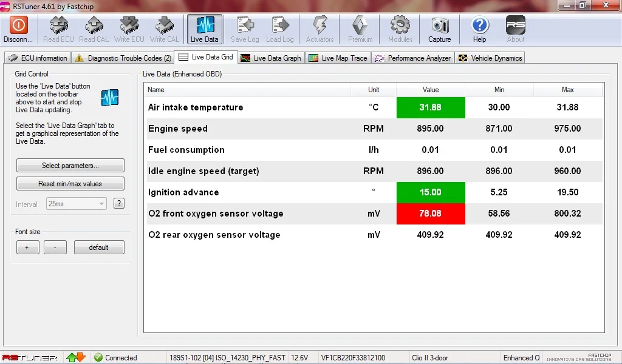Click engine speed max 975.00
This screenshot has height=364, width=622.
[568, 129]
